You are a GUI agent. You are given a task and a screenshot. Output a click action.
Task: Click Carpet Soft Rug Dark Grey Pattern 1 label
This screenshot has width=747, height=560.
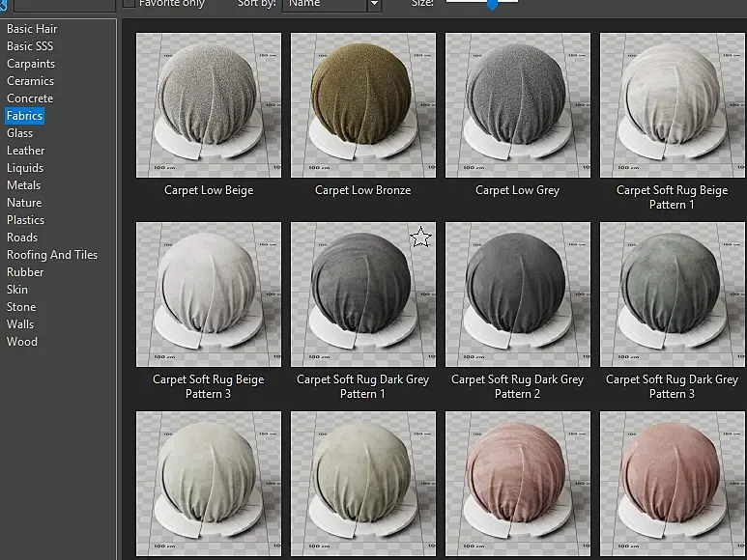[363, 386]
